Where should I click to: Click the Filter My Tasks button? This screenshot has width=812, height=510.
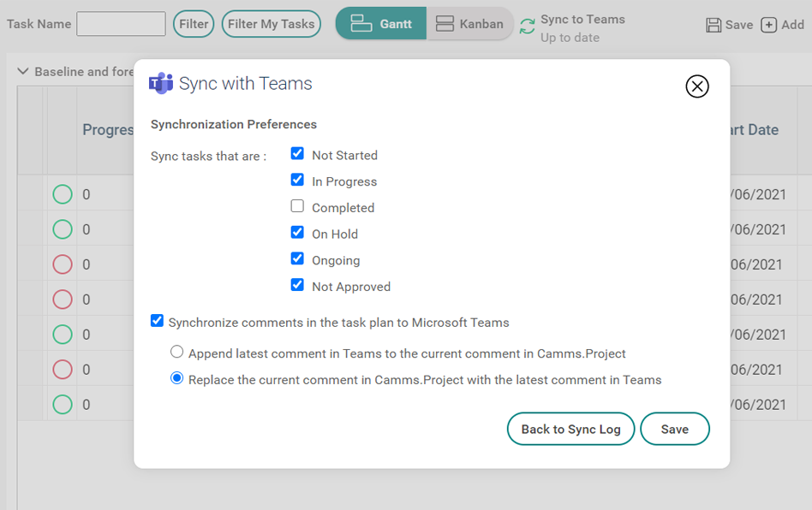coord(272,24)
